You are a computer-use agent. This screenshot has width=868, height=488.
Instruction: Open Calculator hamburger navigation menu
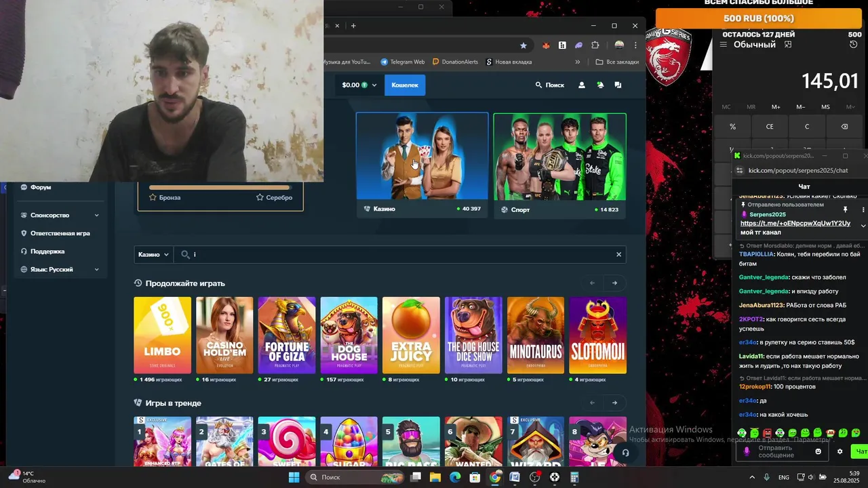click(723, 45)
